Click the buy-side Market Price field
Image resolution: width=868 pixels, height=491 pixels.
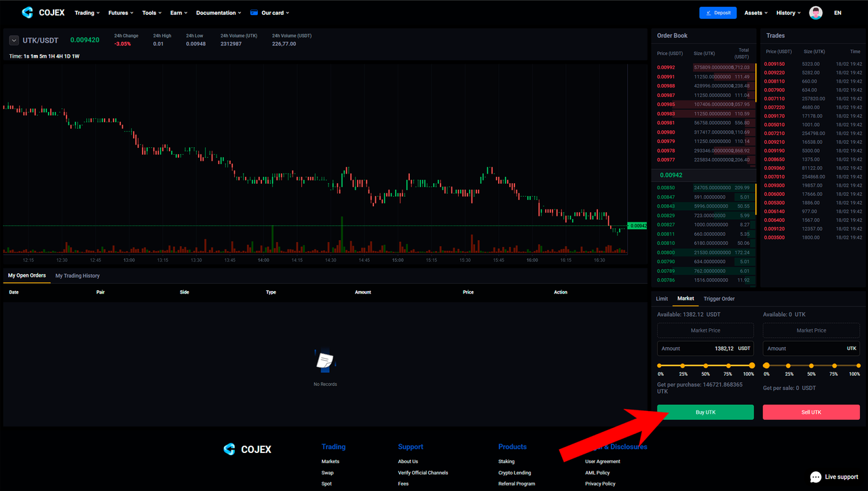[x=705, y=330]
